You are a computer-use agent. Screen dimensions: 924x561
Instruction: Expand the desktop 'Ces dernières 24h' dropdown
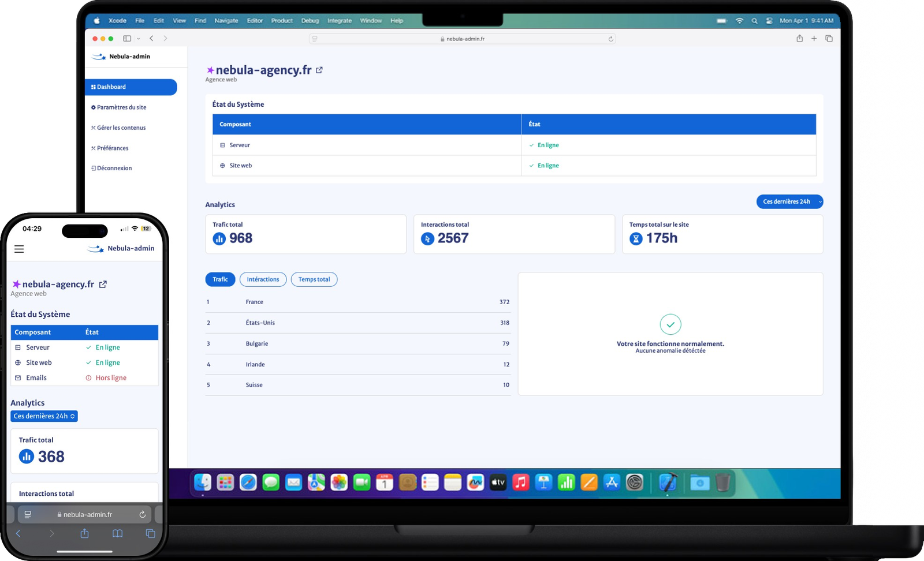[789, 201]
